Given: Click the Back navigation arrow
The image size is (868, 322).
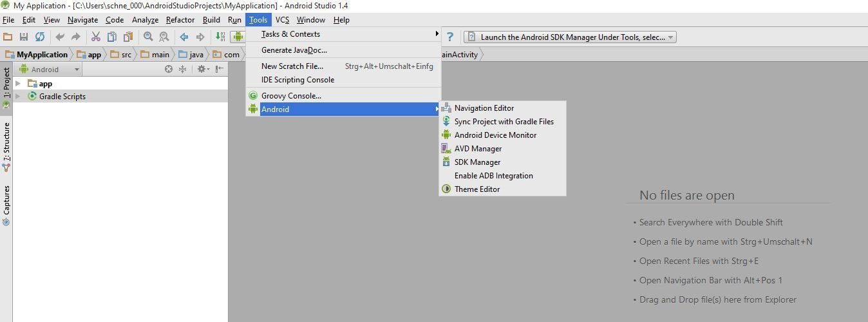Looking at the screenshot, I should pyautogui.click(x=184, y=37).
